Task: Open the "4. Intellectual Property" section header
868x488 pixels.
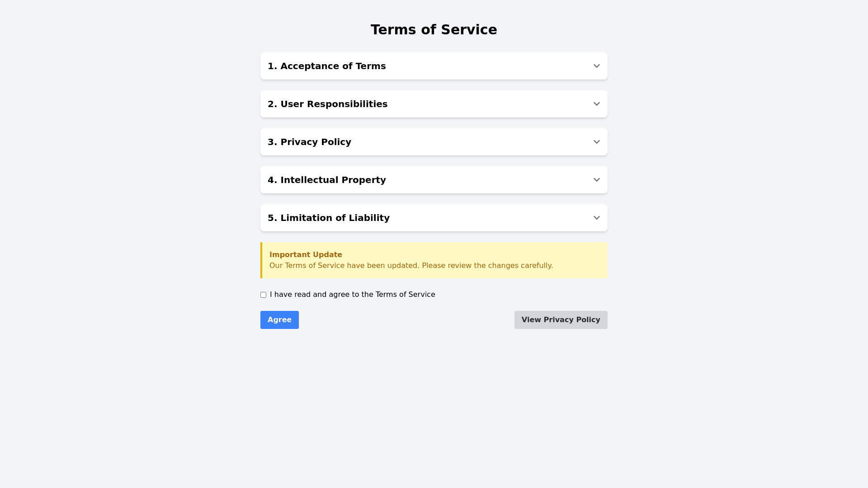Action: [326, 180]
